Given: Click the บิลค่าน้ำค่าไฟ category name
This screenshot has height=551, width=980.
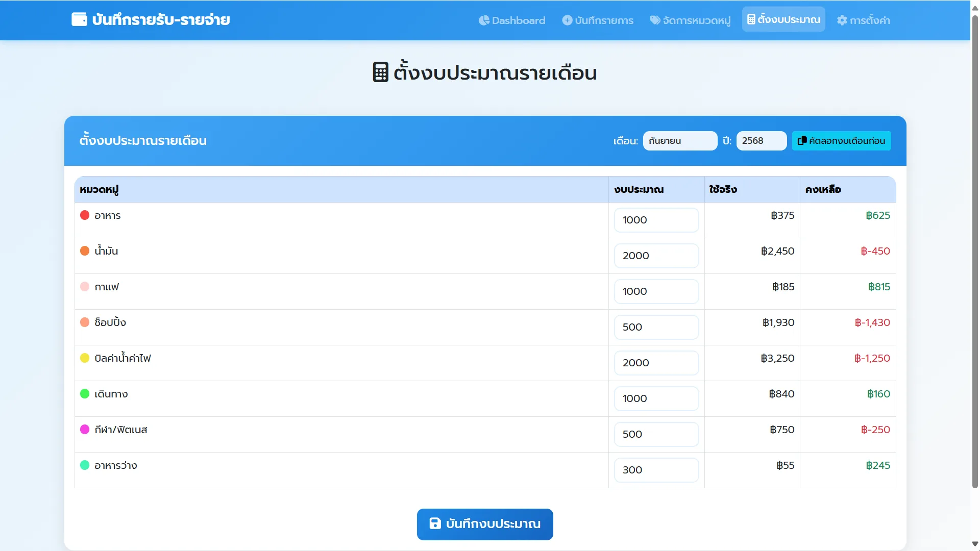Looking at the screenshot, I should (122, 358).
